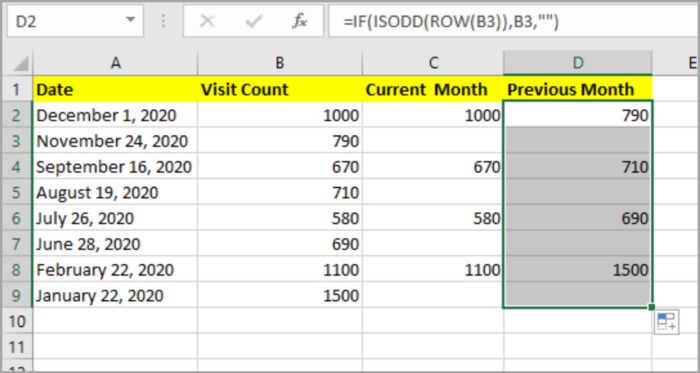Click the Select All corner triangle
The height and width of the screenshot is (373, 700).
[21, 63]
